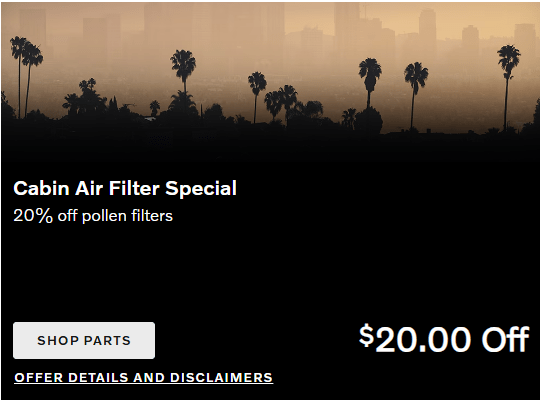Click the tall palm tree at banner's right edge
The width and height of the screenshot is (540, 400).
tap(508, 86)
